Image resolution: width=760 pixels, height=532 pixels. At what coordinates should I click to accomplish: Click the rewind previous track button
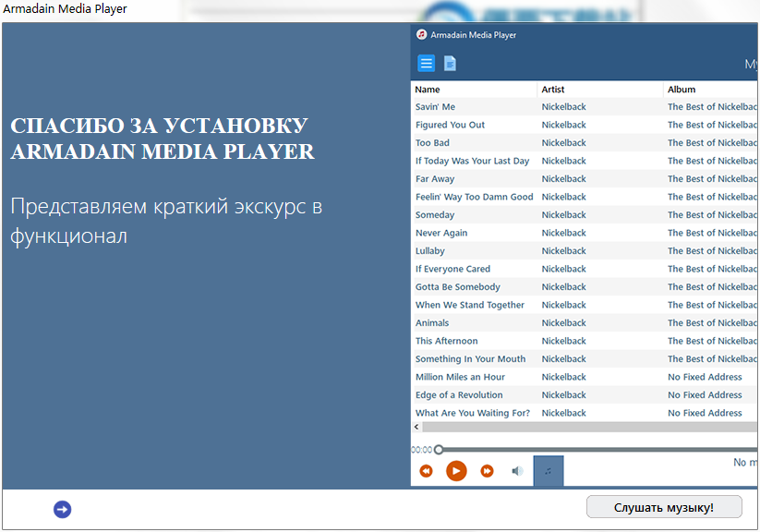[426, 471]
